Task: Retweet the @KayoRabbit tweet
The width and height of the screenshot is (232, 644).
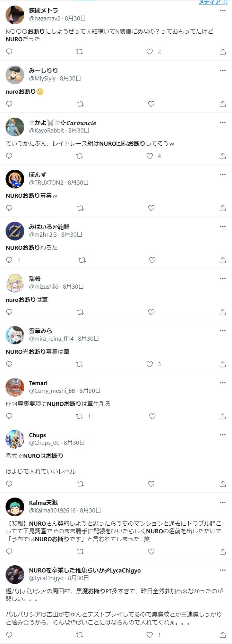Action: [x=79, y=156]
